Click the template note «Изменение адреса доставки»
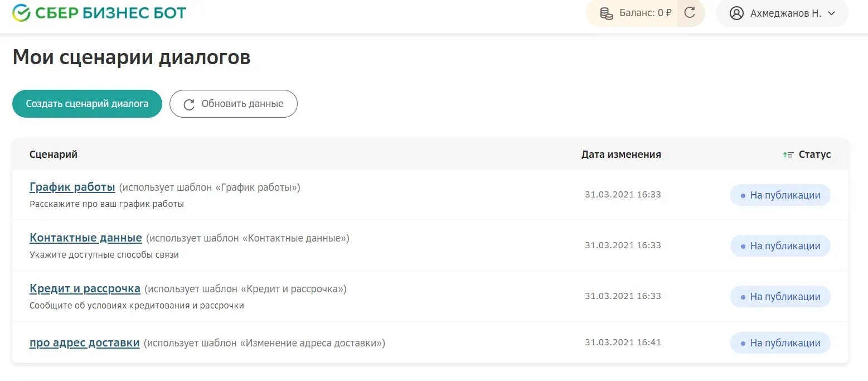 [264, 343]
